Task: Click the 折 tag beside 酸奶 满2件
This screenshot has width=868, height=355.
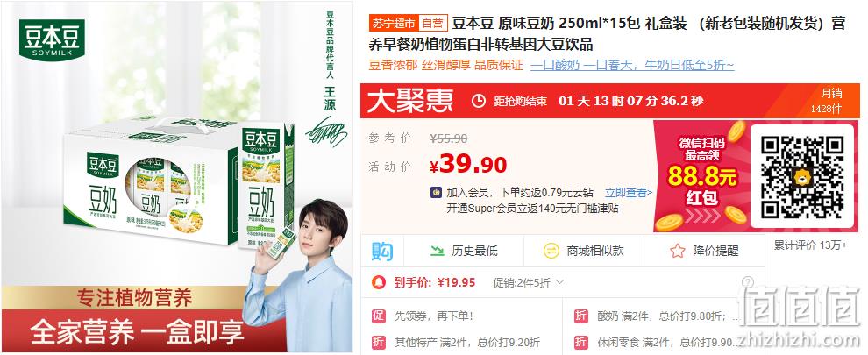Action: click(581, 316)
